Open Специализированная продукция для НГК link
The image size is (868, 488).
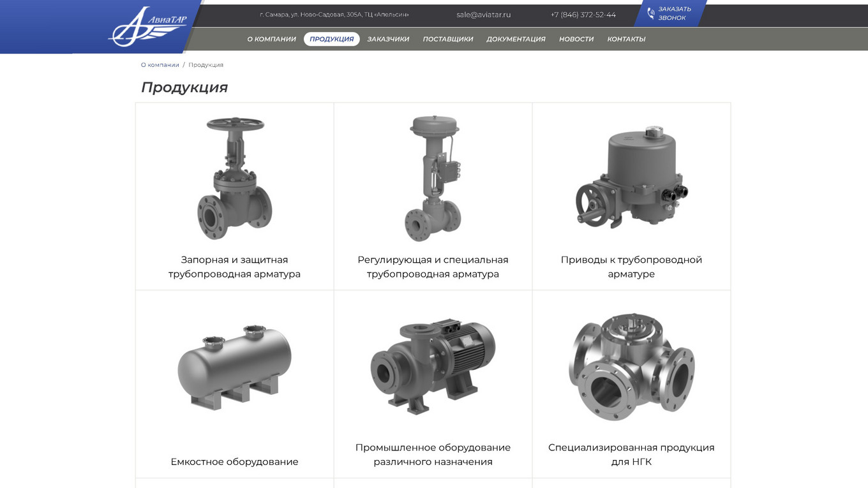(632, 455)
